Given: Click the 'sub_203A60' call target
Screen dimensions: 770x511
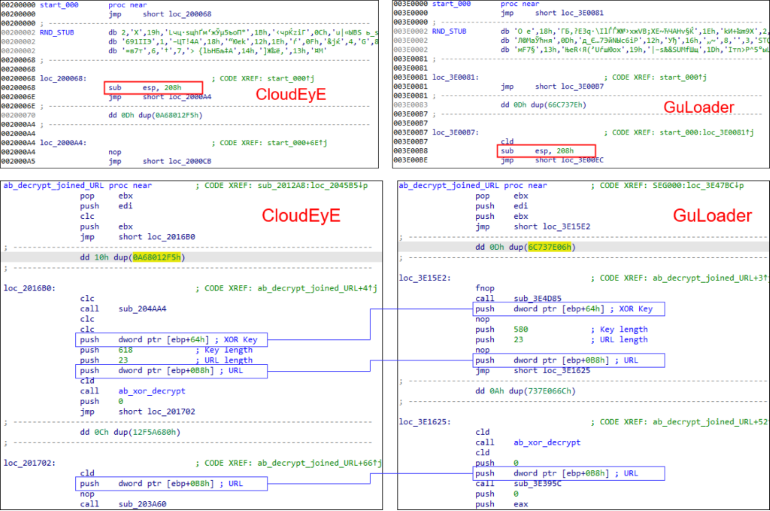Looking at the screenshot, I should tap(142, 504).
